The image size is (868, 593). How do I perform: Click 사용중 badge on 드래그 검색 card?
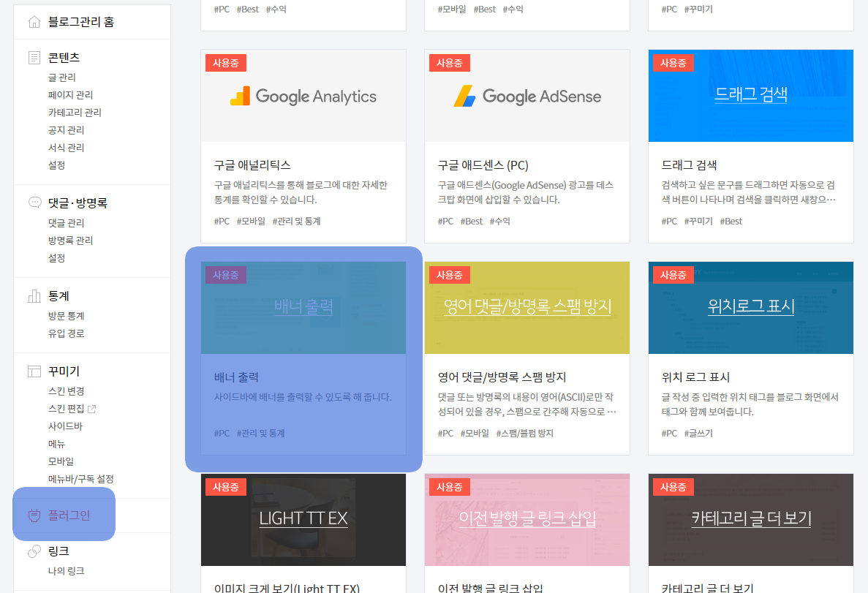(x=673, y=63)
